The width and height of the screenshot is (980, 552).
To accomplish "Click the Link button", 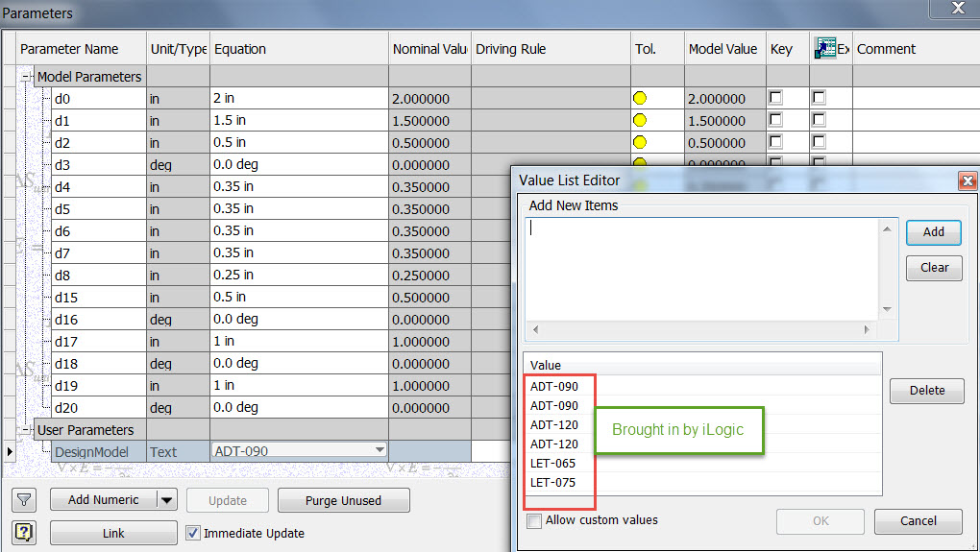I will tap(113, 533).
